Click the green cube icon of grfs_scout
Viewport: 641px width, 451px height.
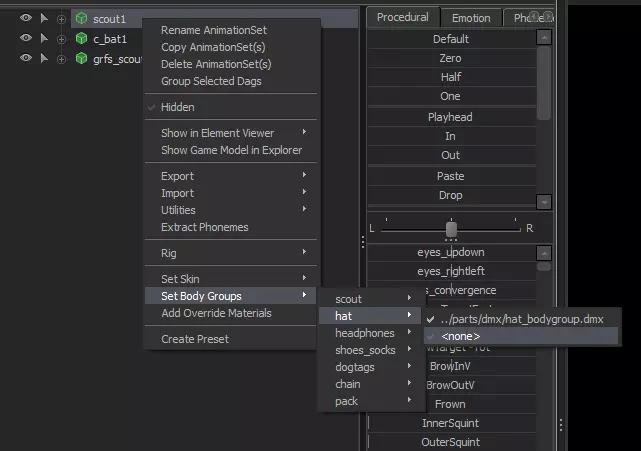[82, 58]
